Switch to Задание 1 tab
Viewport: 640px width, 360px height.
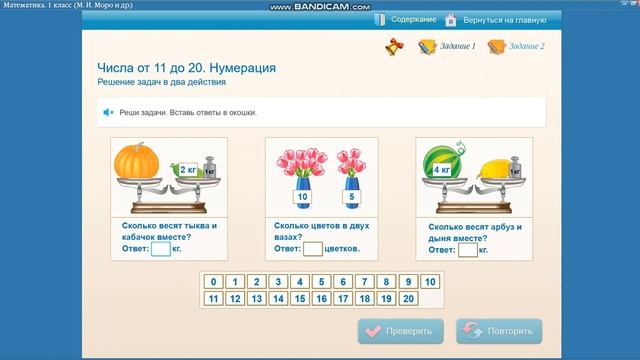click(x=458, y=46)
